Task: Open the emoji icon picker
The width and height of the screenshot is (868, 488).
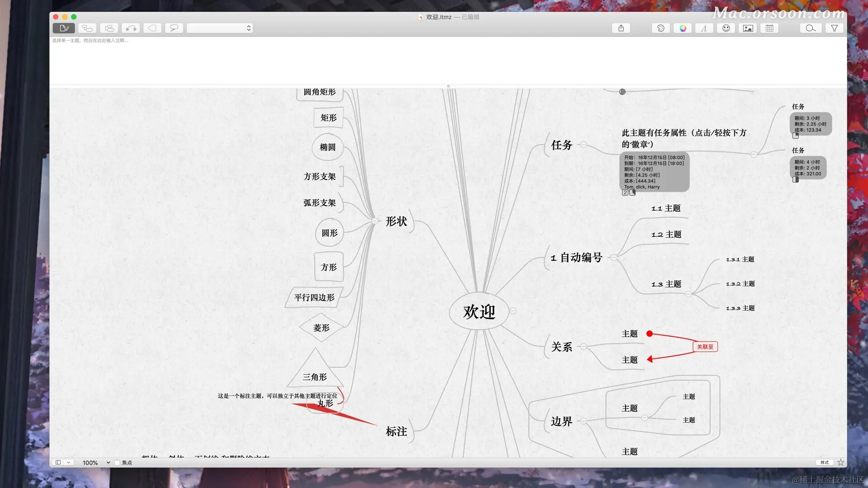Action: pyautogui.click(x=726, y=28)
